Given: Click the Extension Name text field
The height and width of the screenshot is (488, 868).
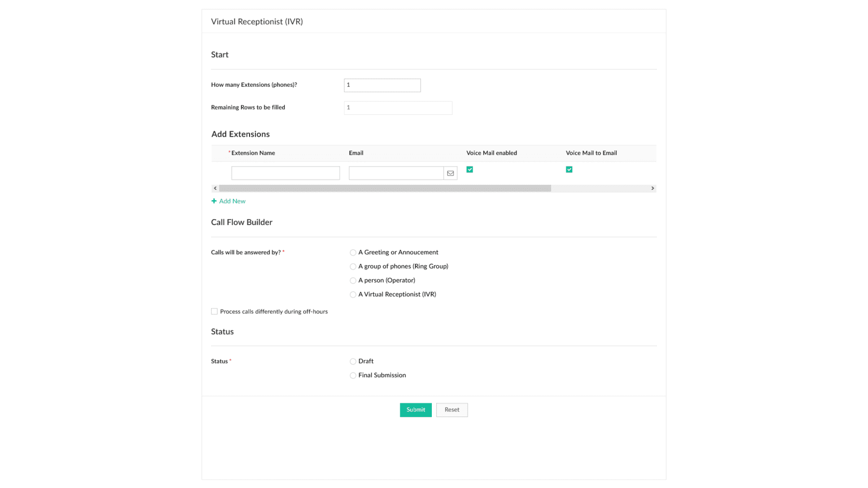Looking at the screenshot, I should coord(285,173).
